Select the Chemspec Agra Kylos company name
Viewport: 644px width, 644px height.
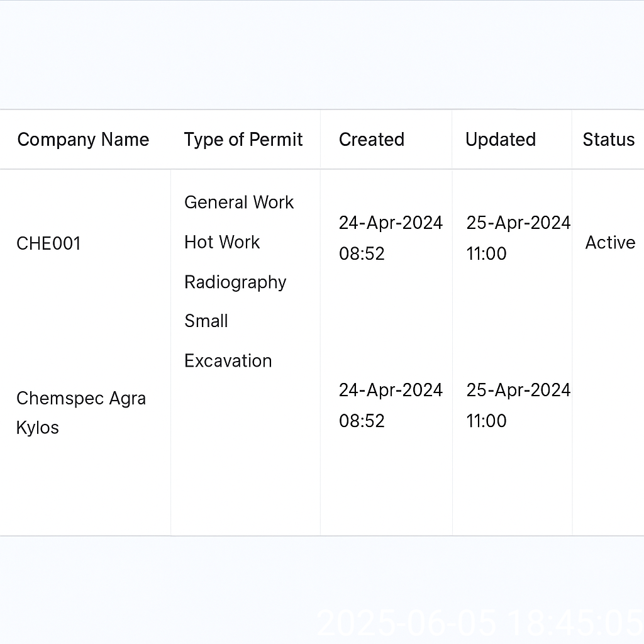(80, 413)
